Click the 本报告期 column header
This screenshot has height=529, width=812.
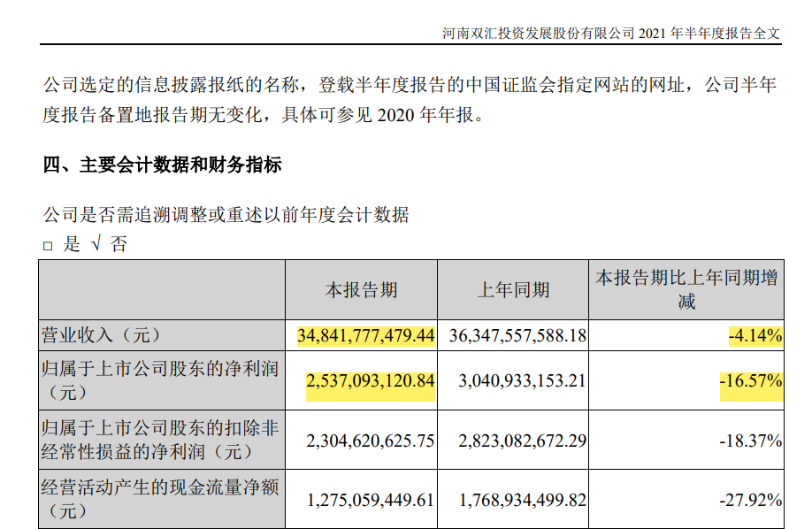point(361,290)
